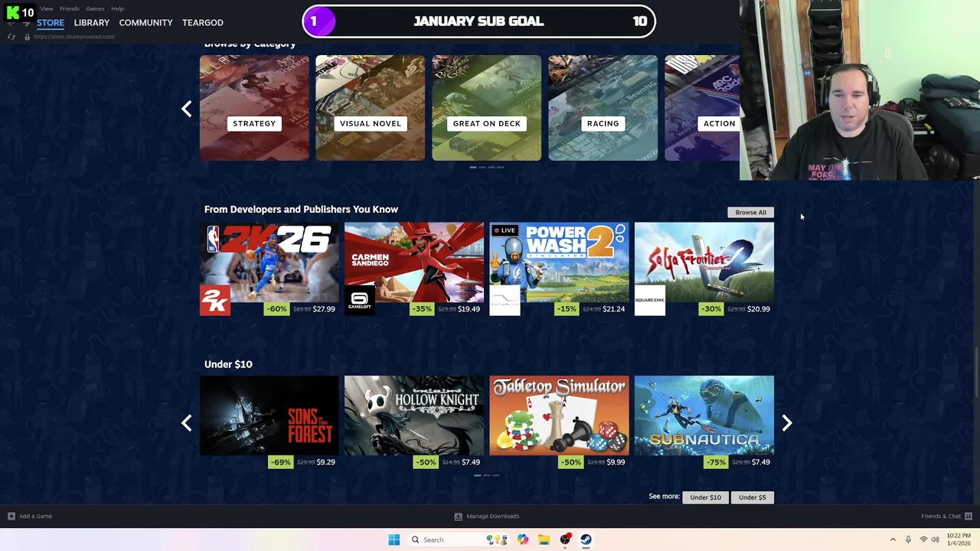Click the padlock icon in address bar

tap(27, 37)
